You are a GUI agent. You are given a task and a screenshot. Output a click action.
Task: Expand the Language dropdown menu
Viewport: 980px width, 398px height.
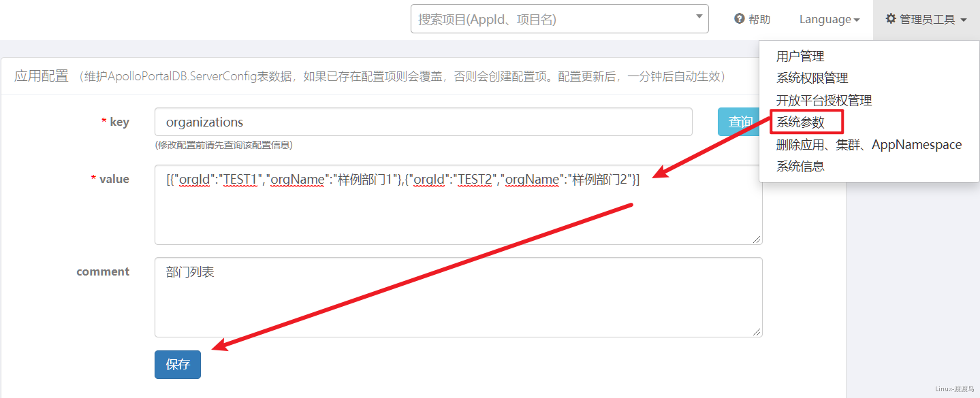[829, 20]
